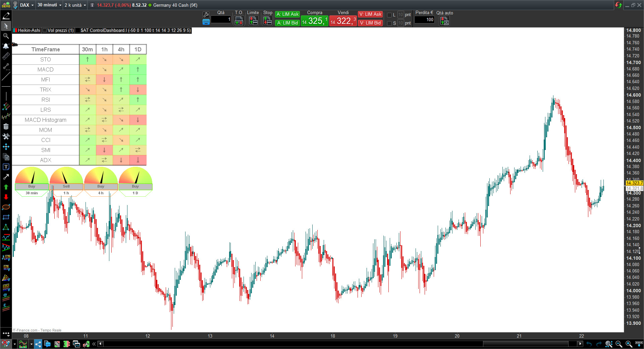Open the 30 minuti timeframe dropdown
Screen dimensions: 644x349
click(x=49, y=5)
